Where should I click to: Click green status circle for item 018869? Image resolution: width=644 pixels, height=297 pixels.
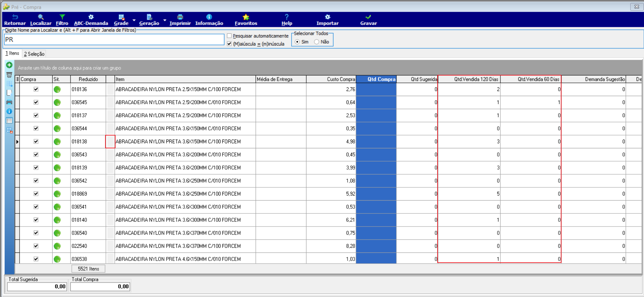coord(57,194)
